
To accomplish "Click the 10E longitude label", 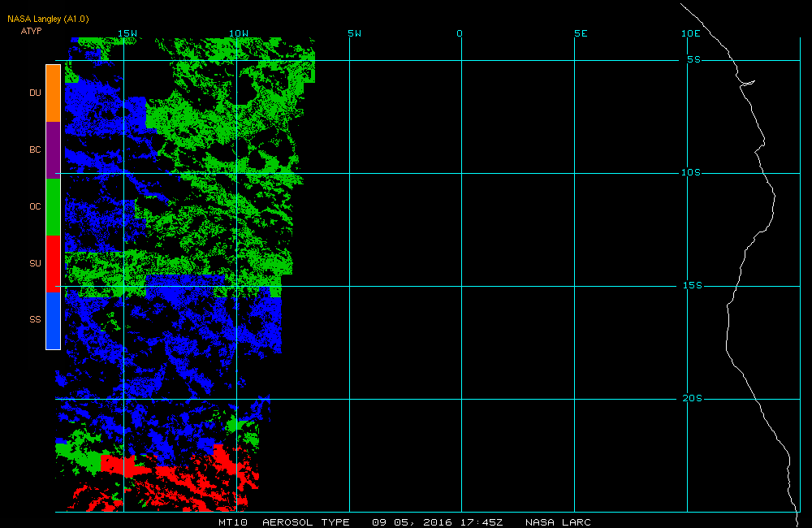I will (x=691, y=33).
